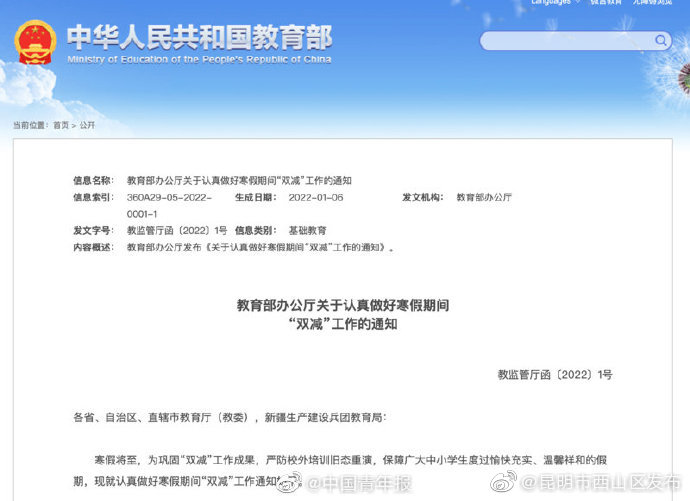690x501 pixels.
Task: Click the addressee line 各省、自治区、直辖市教育厅
Action: pos(230,417)
